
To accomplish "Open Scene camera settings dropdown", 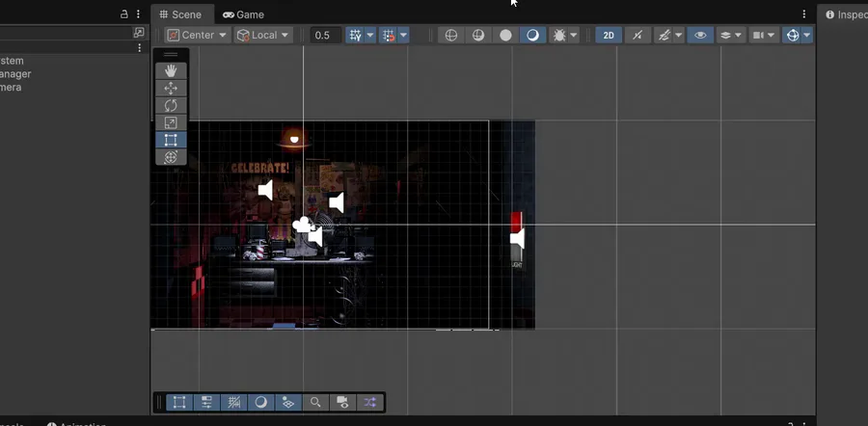I will pyautogui.click(x=764, y=35).
